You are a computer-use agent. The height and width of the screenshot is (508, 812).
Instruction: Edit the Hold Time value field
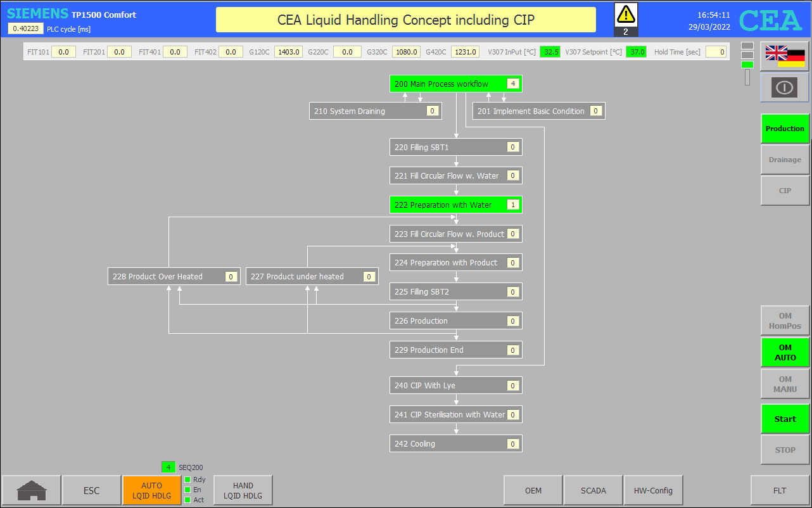click(x=716, y=52)
